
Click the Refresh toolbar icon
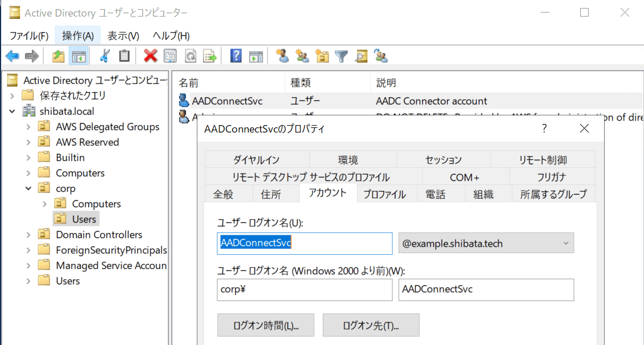coord(190,56)
